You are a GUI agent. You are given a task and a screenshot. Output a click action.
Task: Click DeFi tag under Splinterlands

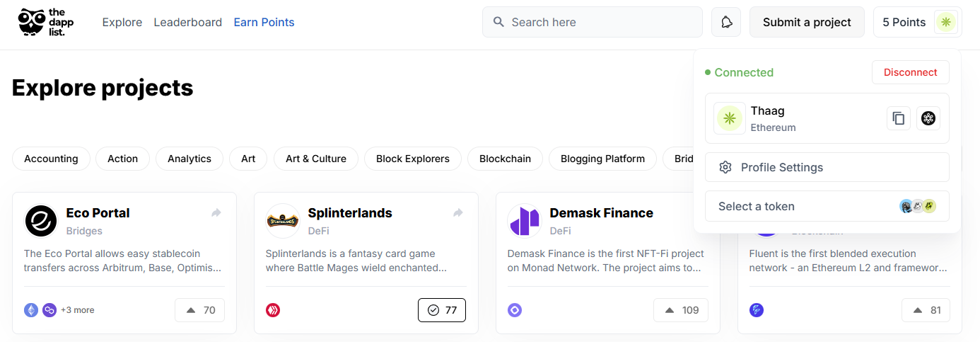(x=319, y=231)
